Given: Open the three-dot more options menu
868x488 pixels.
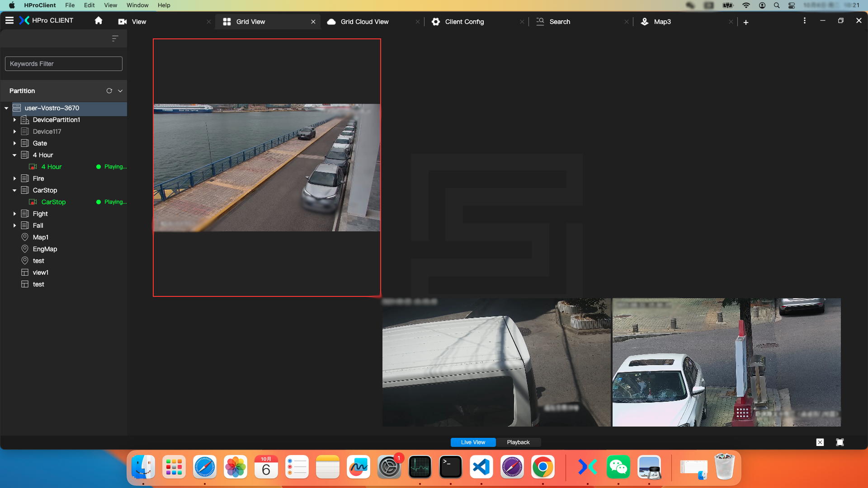Looking at the screenshot, I should coord(804,21).
